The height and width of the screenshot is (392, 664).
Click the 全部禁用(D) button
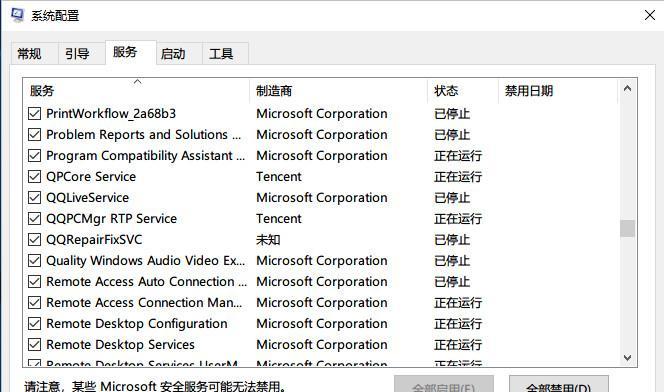559,384
